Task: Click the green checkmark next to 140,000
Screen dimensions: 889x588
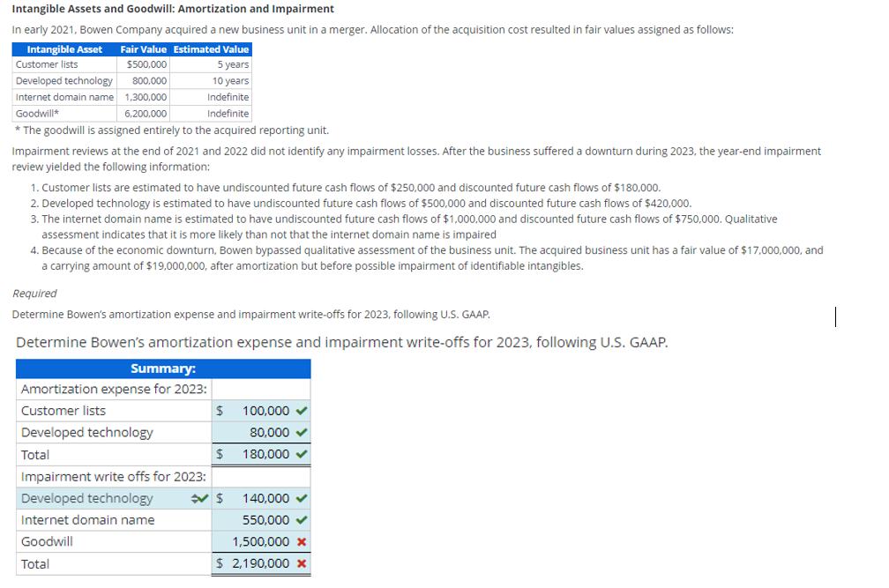Action: pos(300,498)
